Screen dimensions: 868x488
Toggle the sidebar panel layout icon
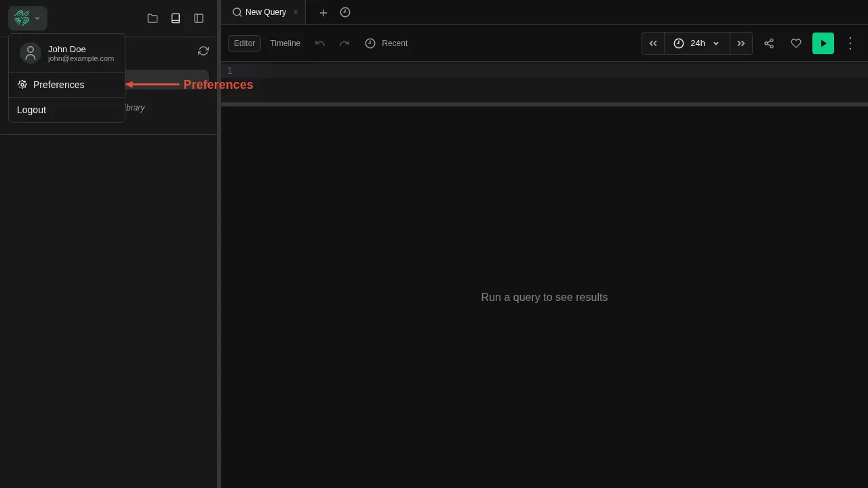[x=199, y=18]
